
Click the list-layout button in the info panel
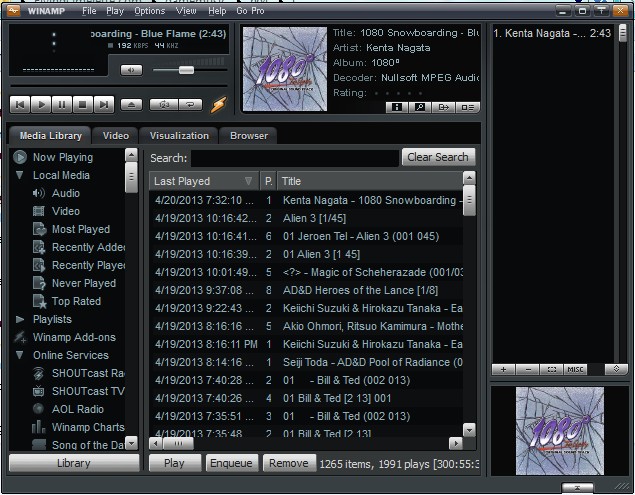pos(468,107)
